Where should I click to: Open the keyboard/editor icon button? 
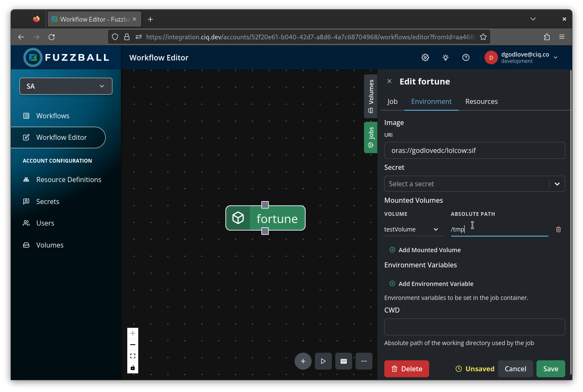344,361
